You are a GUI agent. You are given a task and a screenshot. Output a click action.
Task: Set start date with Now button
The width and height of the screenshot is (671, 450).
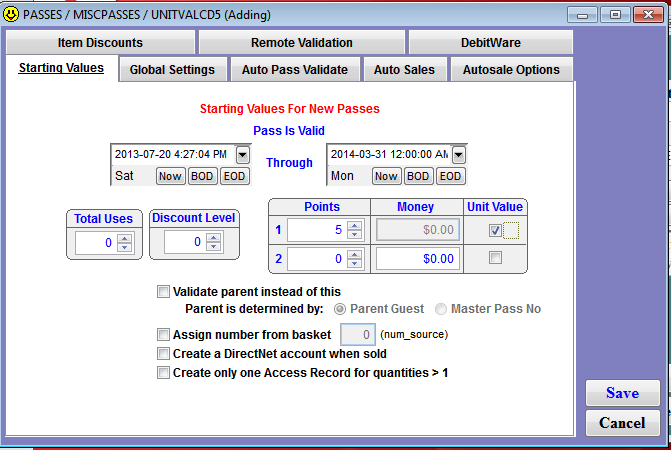click(x=170, y=176)
